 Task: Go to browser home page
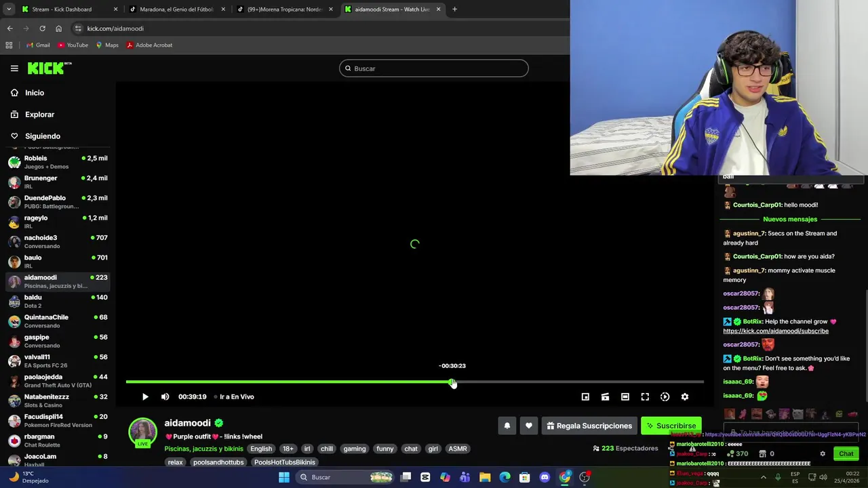(58, 28)
